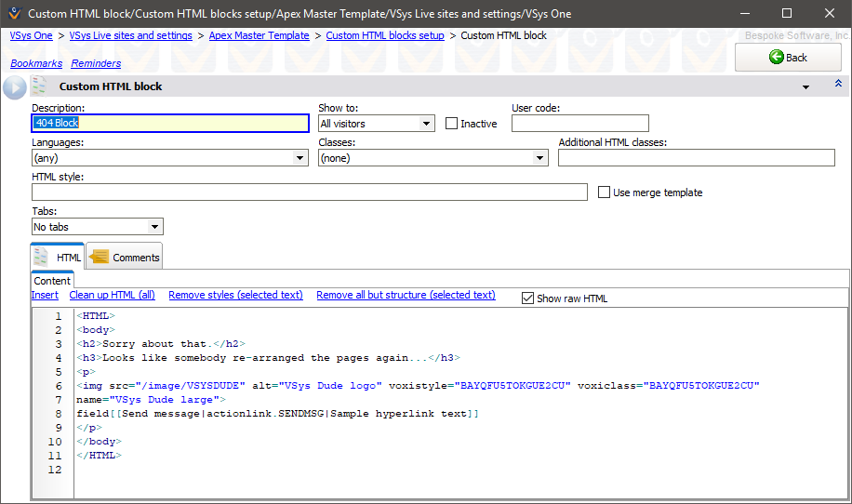852x504 pixels.
Task: Switch to the Comments tab
Action: [x=126, y=258]
